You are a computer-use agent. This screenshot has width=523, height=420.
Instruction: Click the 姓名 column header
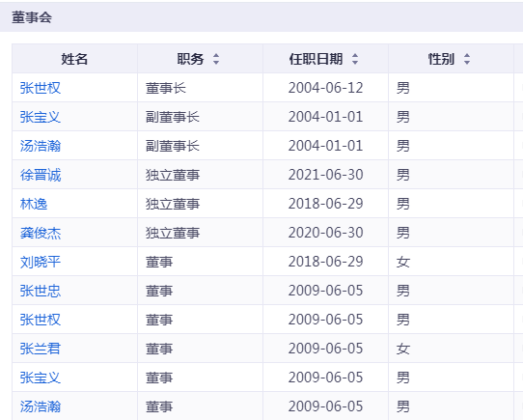(x=74, y=59)
